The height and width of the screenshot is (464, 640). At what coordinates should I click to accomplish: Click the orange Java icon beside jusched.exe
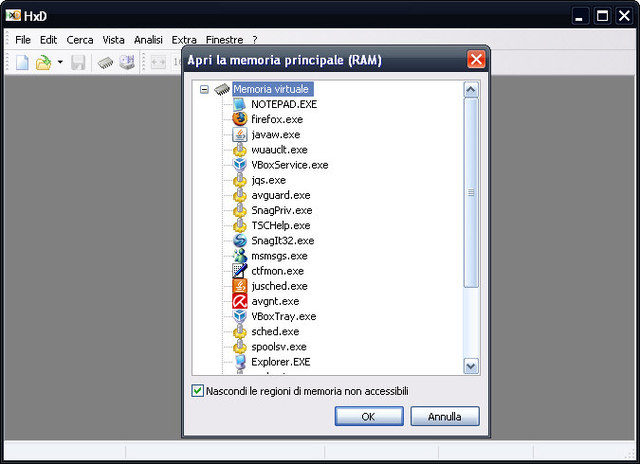pyautogui.click(x=240, y=286)
